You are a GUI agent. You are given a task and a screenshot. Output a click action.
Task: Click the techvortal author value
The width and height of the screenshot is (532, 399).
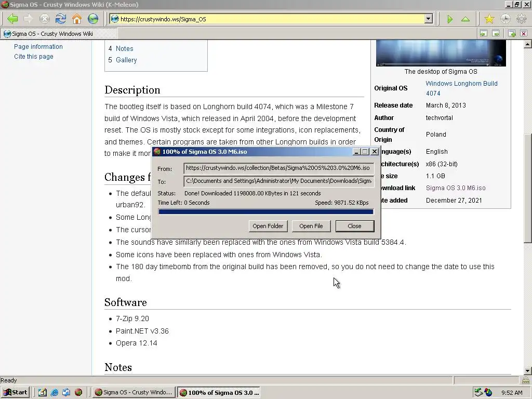coord(440,118)
